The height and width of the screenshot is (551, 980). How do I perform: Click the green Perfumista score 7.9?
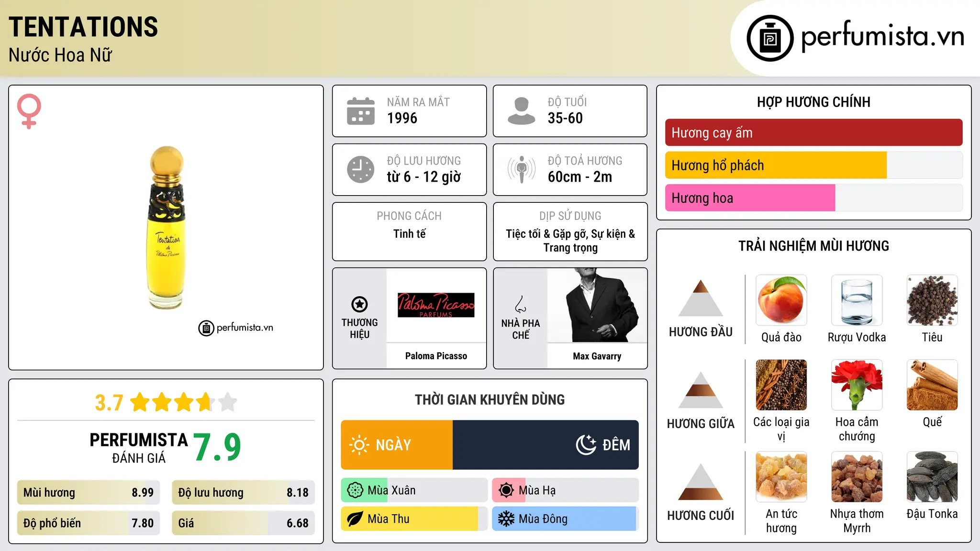(217, 447)
